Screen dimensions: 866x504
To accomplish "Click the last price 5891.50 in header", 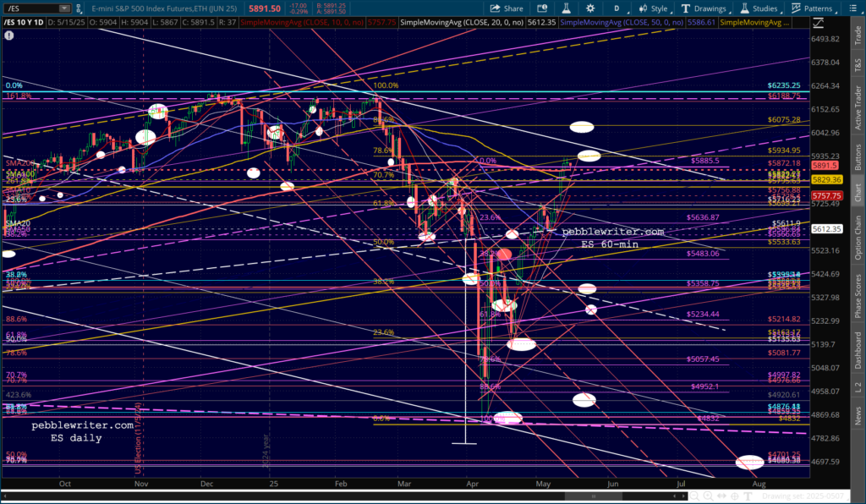I will 264,8.
